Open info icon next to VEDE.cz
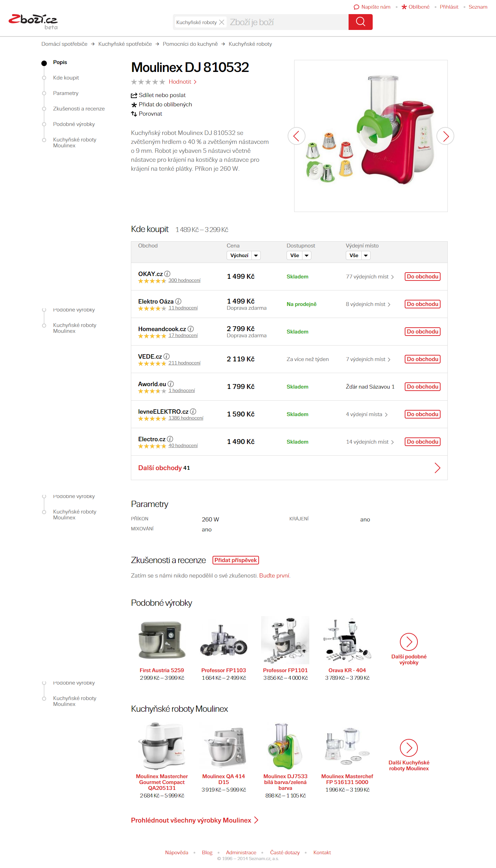 coord(166,356)
